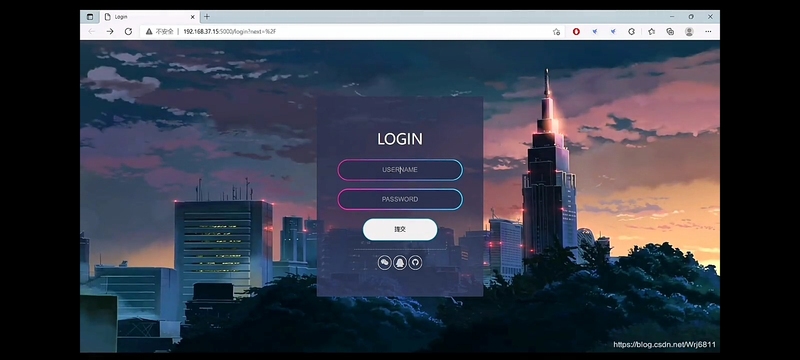
Task: Click the red Opera extension icon
Action: 576,32
